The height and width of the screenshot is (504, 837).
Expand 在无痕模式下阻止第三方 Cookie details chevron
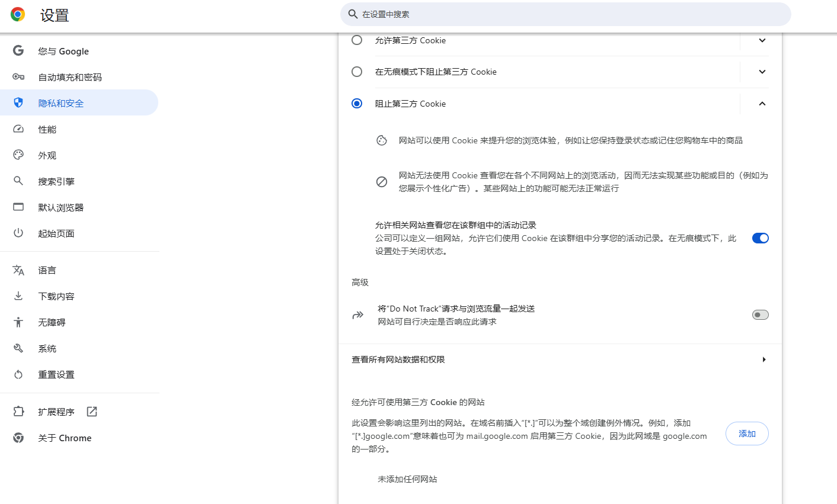click(x=762, y=72)
